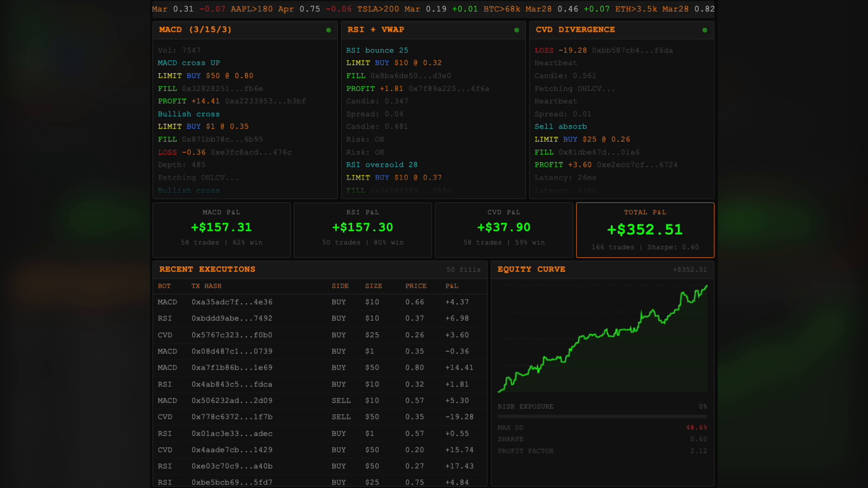Click the PRICE column header

[x=416, y=286]
